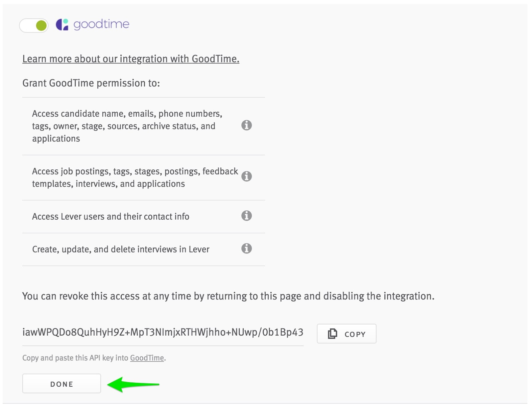The width and height of the screenshot is (532, 409).
Task: Show info for create, update, delete interviews
Action: click(x=246, y=248)
